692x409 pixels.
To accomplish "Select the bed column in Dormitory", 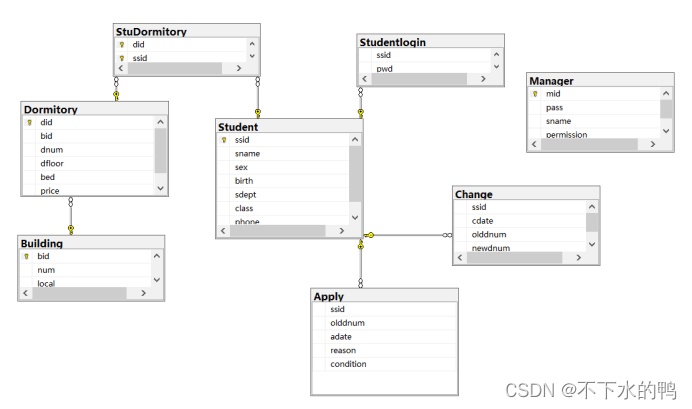I will [x=88, y=177].
